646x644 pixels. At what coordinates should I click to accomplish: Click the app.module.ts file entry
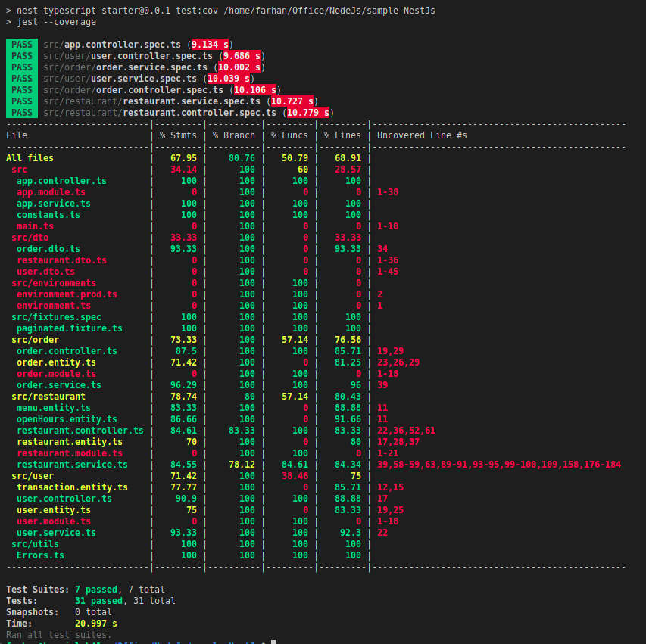[x=51, y=191]
